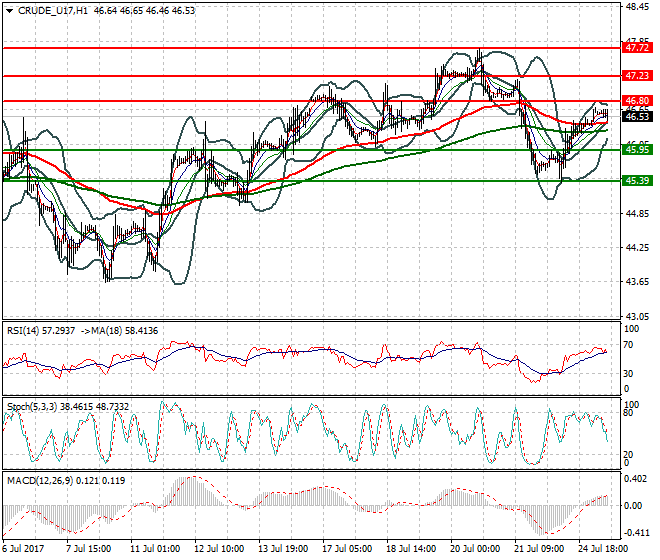The image size is (660, 560).
Task: Click the 17 Jul 05:00 time label
Action: click(347, 549)
